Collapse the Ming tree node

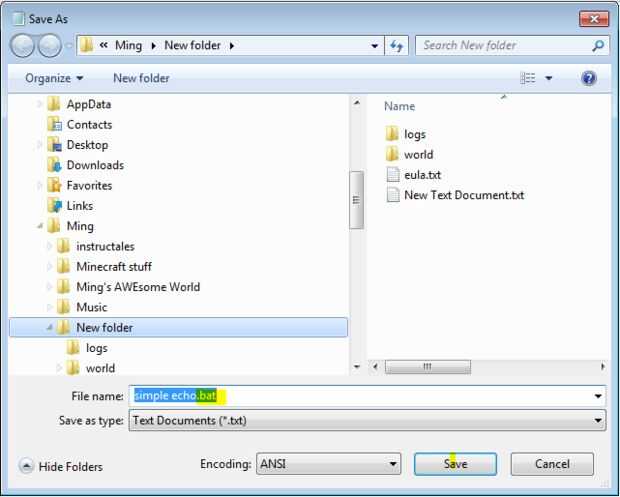tap(40, 226)
